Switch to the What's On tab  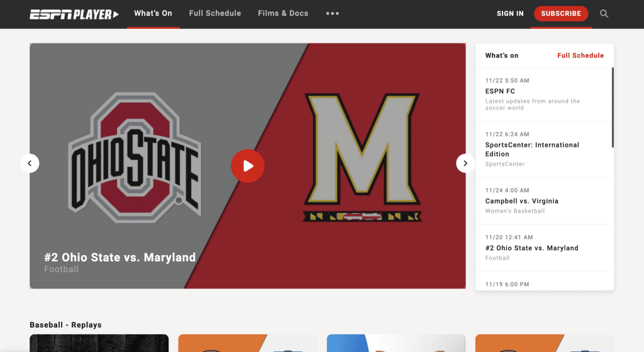[x=153, y=14]
